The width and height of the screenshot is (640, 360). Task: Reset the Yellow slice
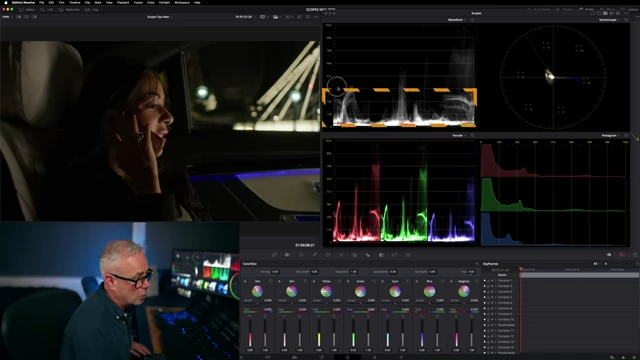[340, 281]
